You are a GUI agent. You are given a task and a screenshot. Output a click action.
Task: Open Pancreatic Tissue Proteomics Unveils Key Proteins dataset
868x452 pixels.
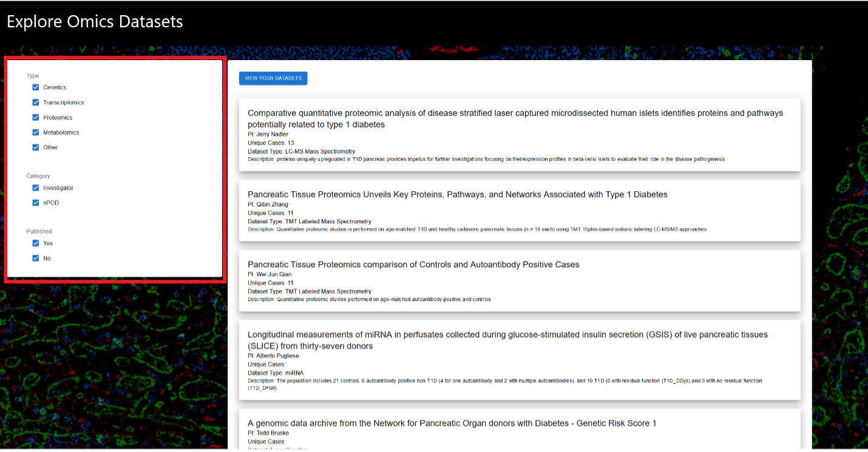coord(457,195)
